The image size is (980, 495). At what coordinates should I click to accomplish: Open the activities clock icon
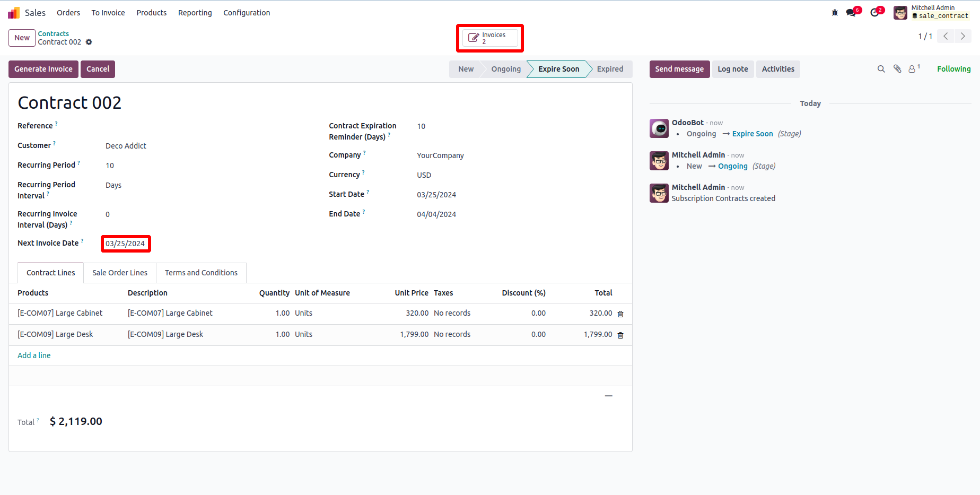coord(874,13)
